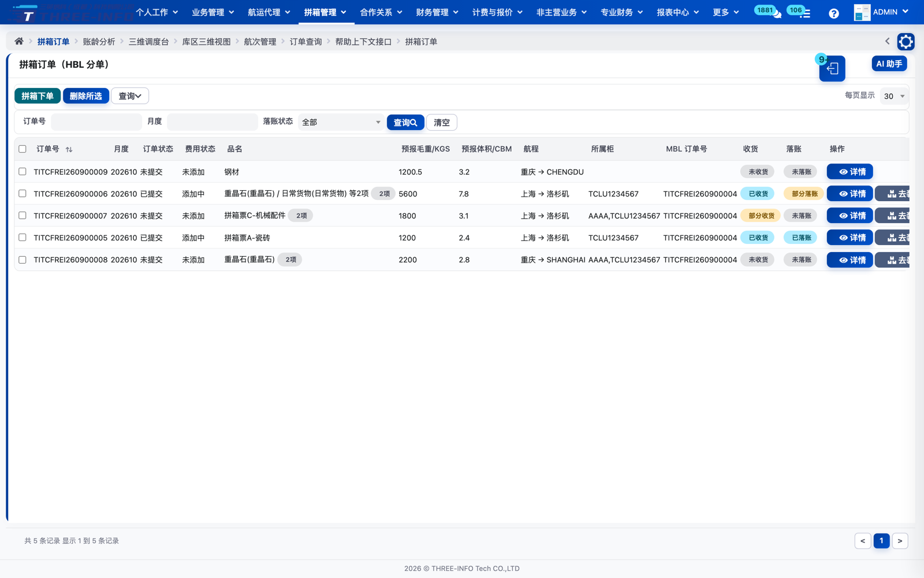Change the 每页显示 page size dropdown
924x578 pixels.
[894, 96]
